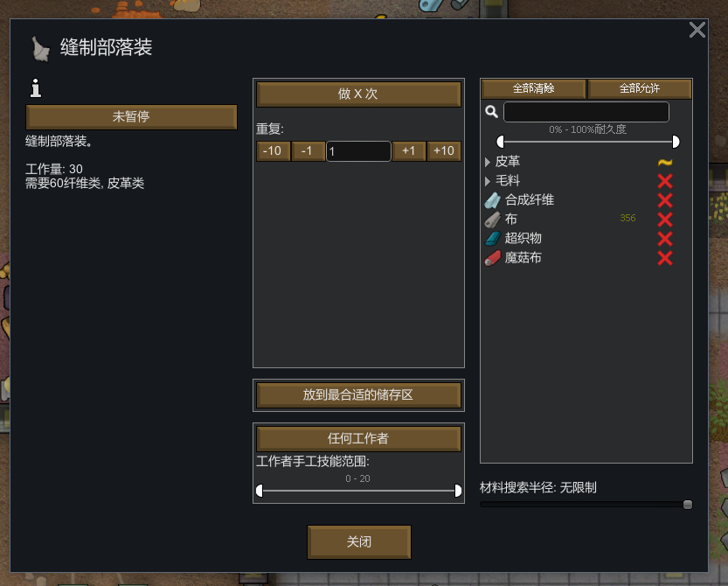
Task: Open the recipe info icon
Action: [x=36, y=88]
